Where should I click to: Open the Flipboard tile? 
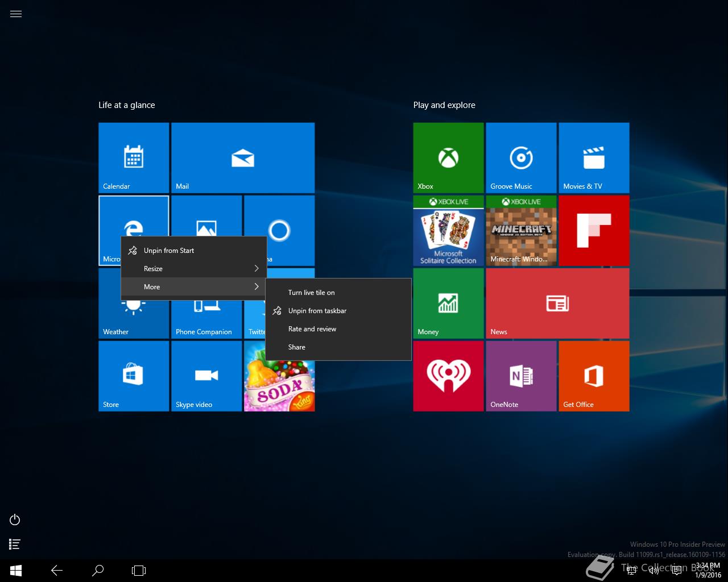coord(594,231)
